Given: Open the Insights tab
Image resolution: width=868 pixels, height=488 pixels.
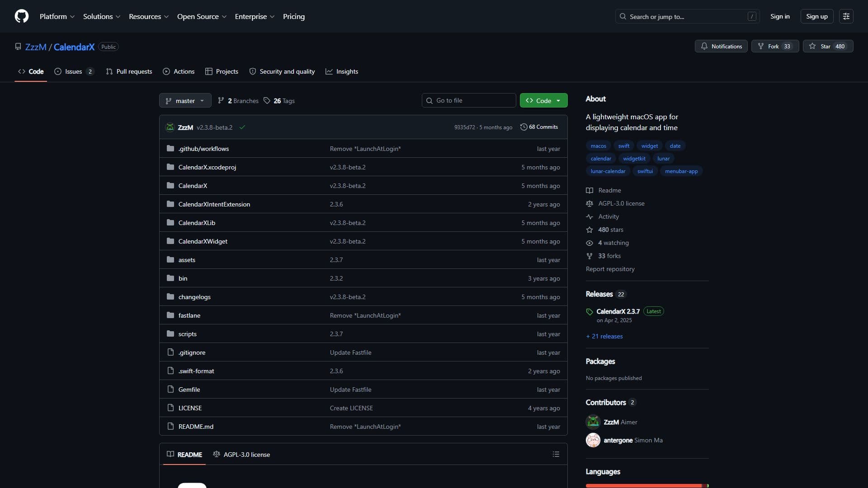Looking at the screenshot, I should click(x=342, y=71).
